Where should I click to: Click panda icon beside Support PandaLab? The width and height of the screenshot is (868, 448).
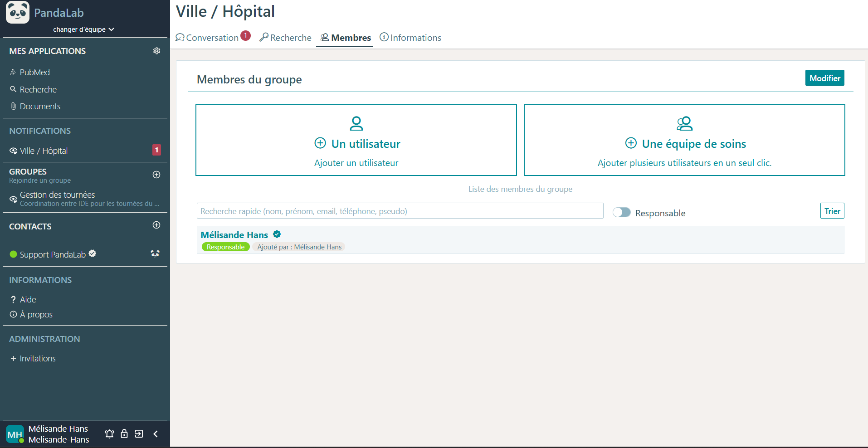pyautogui.click(x=155, y=254)
